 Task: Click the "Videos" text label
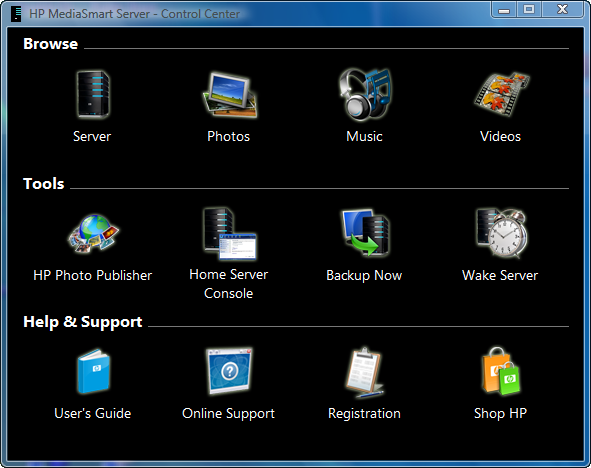[x=500, y=136]
